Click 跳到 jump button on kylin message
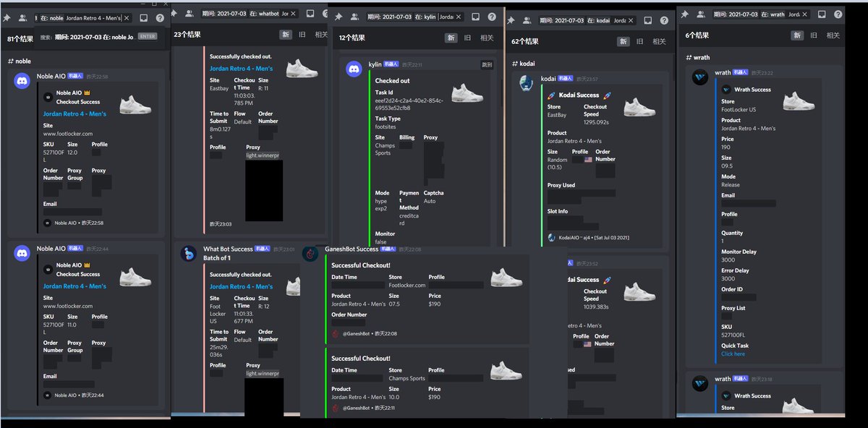 click(487, 64)
